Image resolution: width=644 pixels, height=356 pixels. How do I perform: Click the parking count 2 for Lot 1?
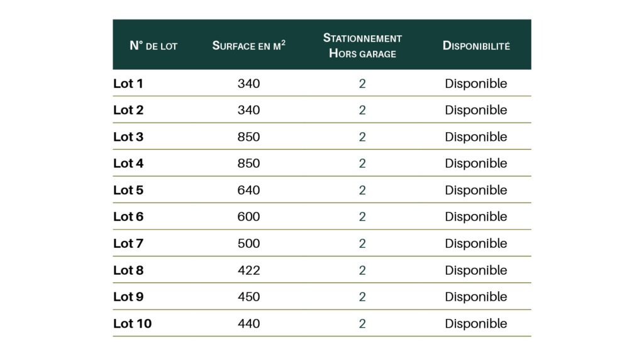[362, 84]
